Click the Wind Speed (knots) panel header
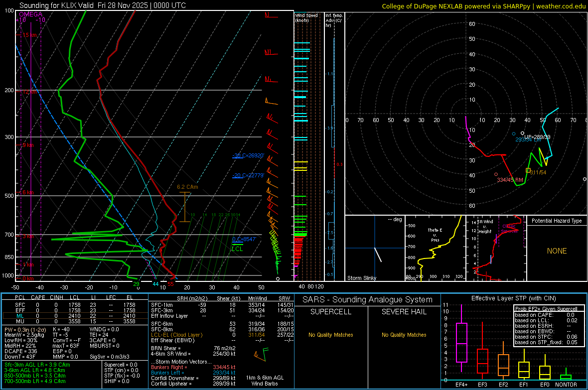The height and width of the screenshot is (390, 588). tap(306, 17)
